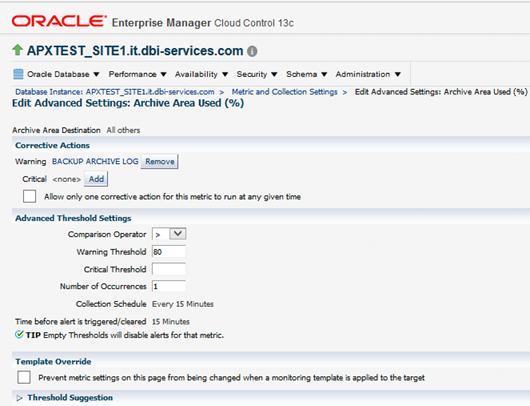The width and height of the screenshot is (530, 406).
Task: Add a Critical corrective action
Action: (96, 179)
